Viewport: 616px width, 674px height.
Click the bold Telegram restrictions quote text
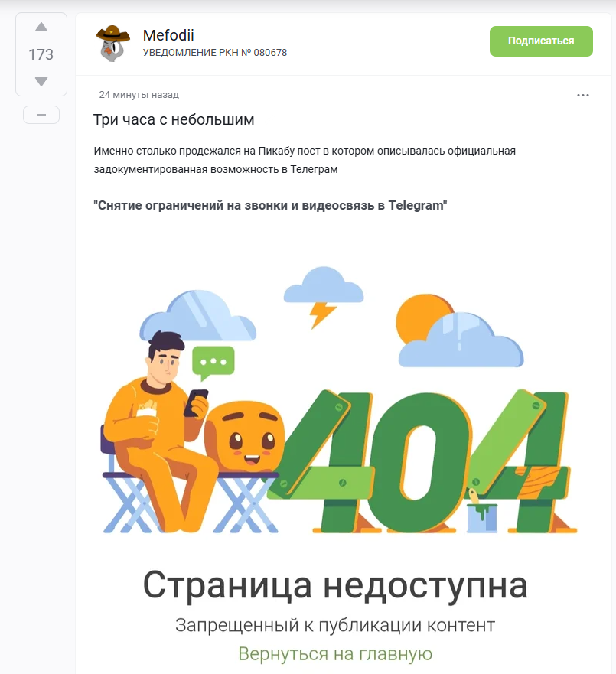click(x=270, y=205)
